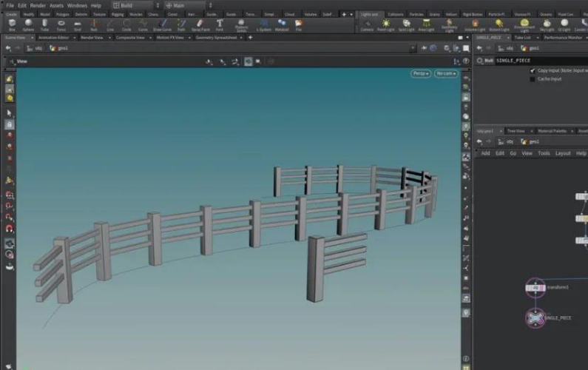Switch to the Motion FX View tab

170,38
